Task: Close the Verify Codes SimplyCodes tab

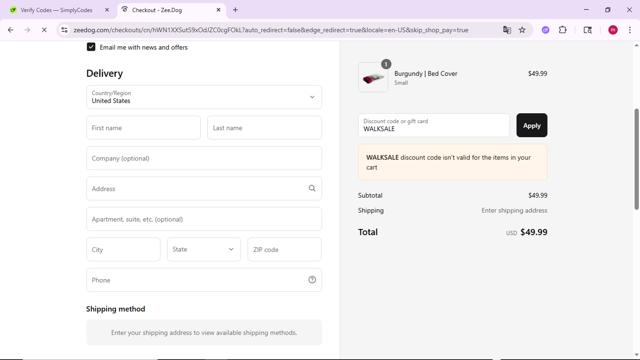Action: coord(107,10)
